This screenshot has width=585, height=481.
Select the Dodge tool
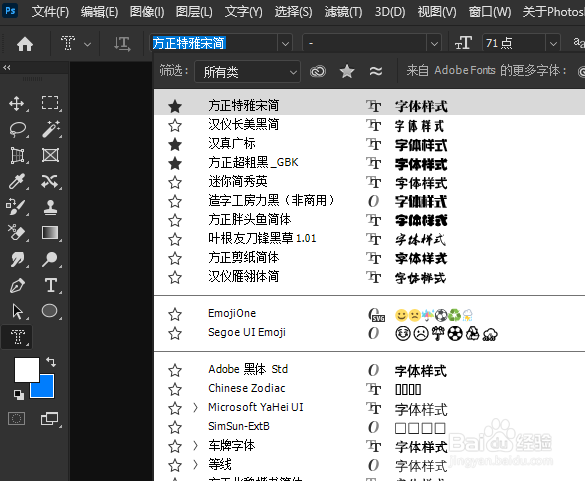50,259
